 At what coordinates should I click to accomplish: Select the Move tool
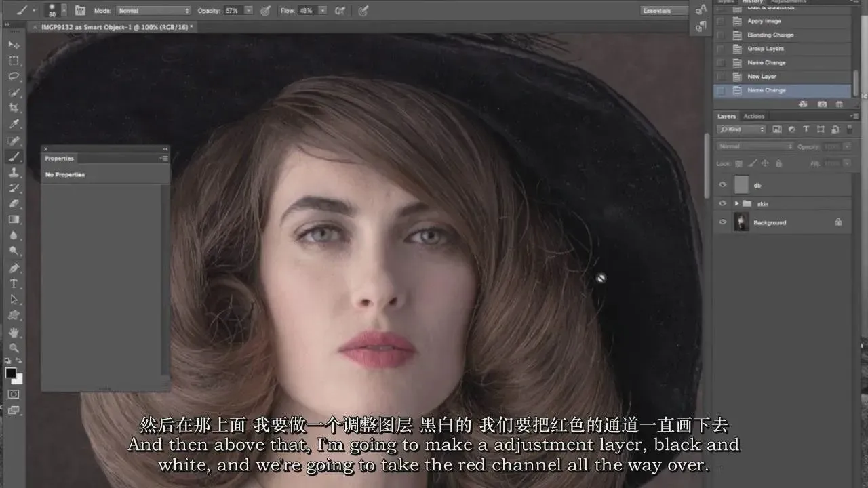[14, 44]
